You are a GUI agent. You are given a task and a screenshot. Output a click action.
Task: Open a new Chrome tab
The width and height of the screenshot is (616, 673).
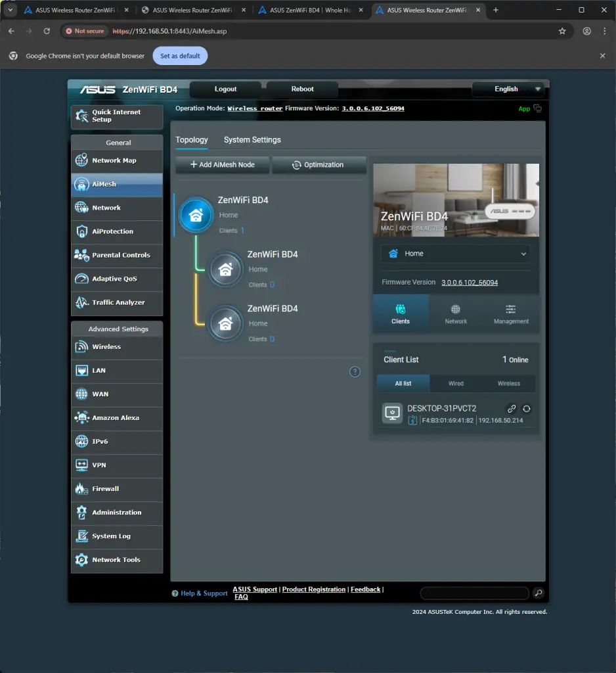tap(495, 10)
